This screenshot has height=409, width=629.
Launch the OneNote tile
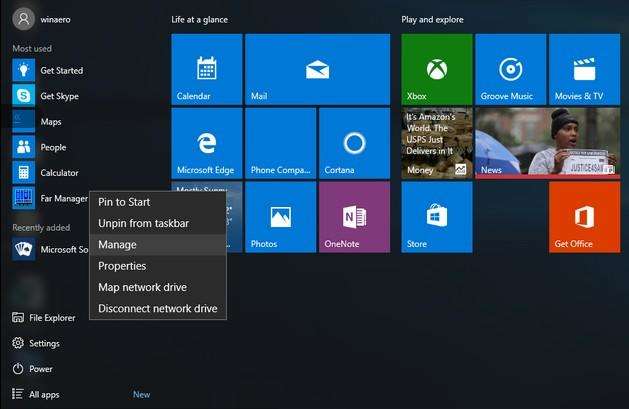(x=354, y=217)
